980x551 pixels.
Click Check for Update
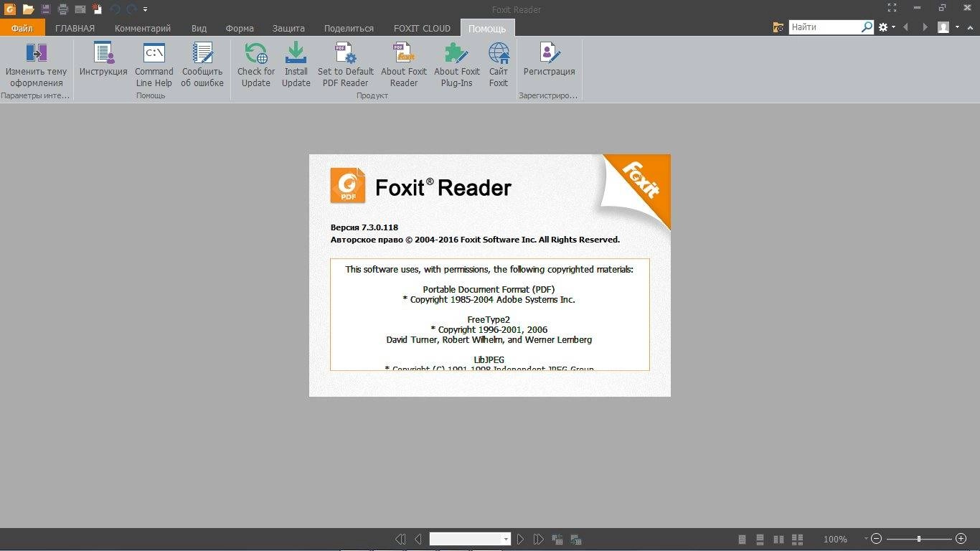point(256,65)
